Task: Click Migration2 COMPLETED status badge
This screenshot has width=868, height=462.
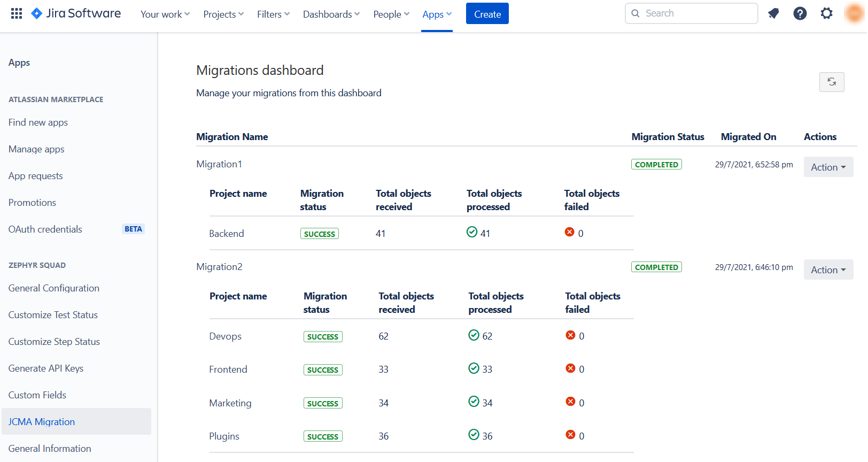Action: click(x=656, y=267)
